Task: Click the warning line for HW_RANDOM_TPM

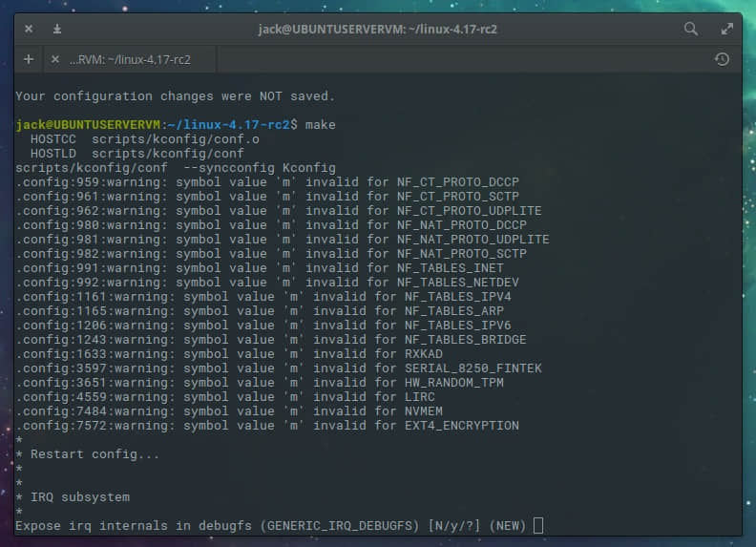Action: (260, 383)
